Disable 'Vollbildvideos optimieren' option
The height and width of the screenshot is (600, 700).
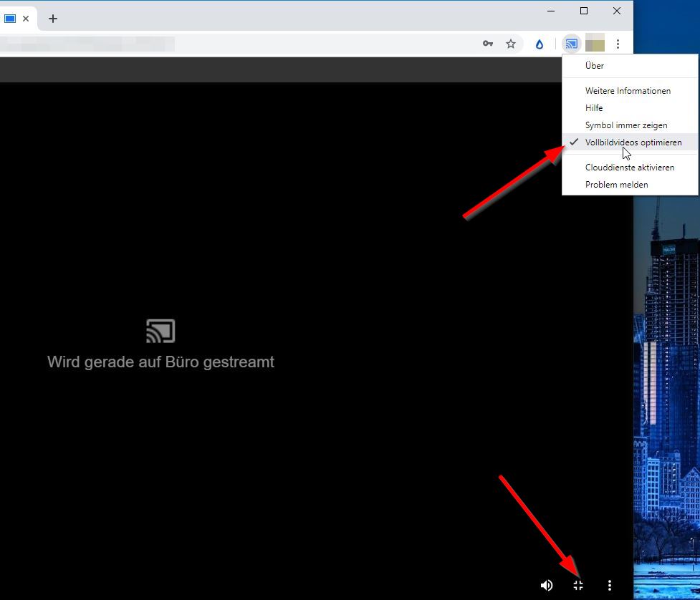(x=633, y=142)
